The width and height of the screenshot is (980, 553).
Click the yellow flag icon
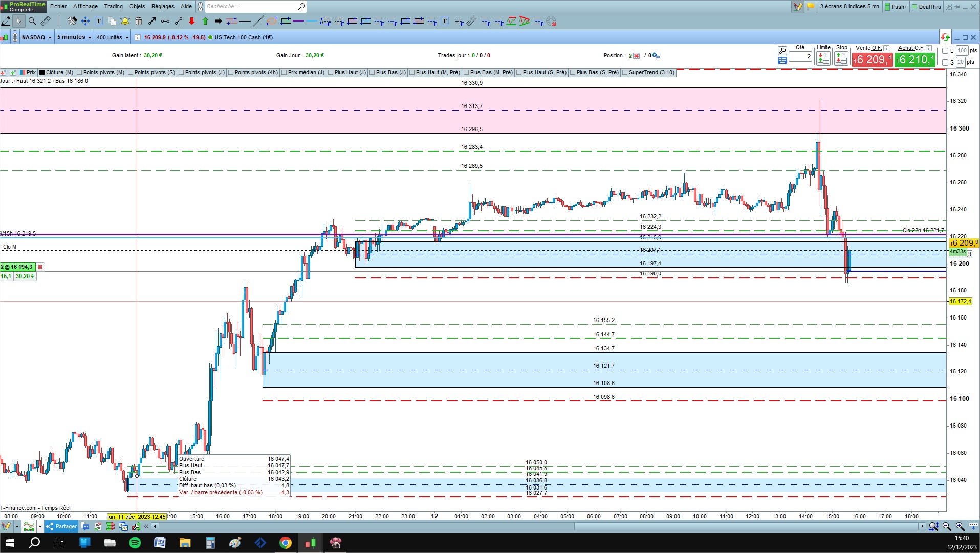811,6
